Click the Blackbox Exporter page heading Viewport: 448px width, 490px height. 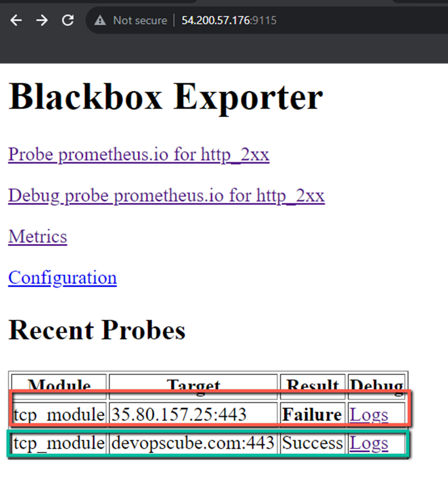point(165,97)
